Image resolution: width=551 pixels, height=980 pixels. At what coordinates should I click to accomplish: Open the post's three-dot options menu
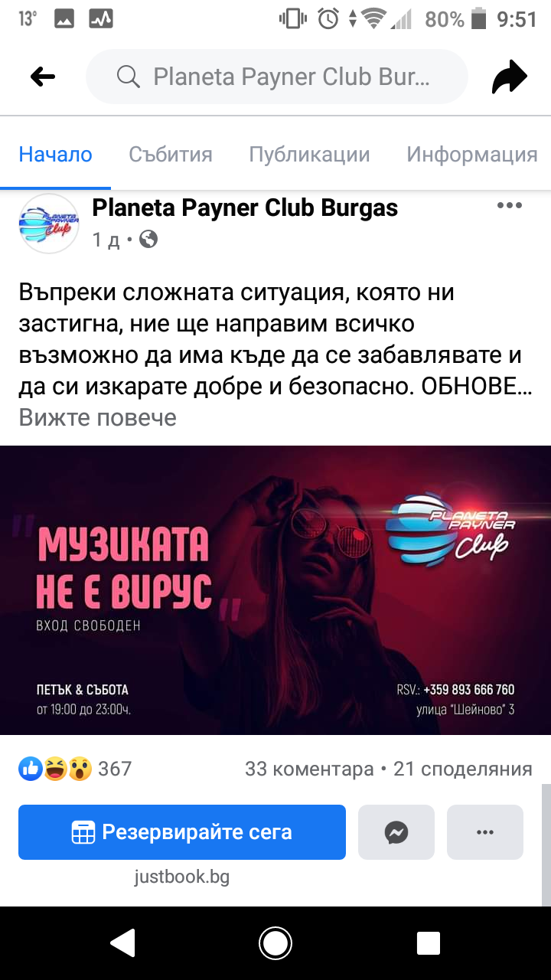(510, 205)
